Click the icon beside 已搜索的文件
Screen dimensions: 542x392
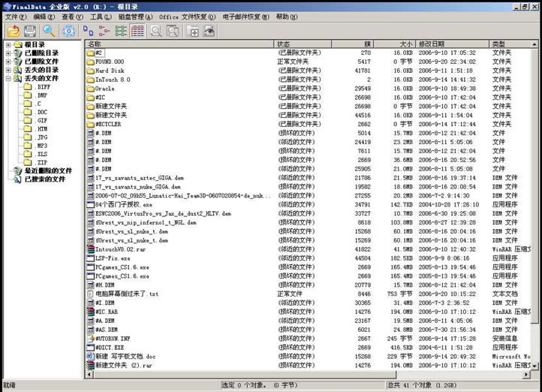pyautogui.click(x=17, y=179)
